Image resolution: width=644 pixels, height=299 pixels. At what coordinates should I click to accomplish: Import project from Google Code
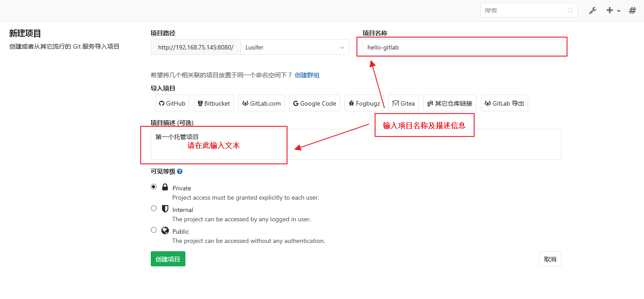(314, 103)
